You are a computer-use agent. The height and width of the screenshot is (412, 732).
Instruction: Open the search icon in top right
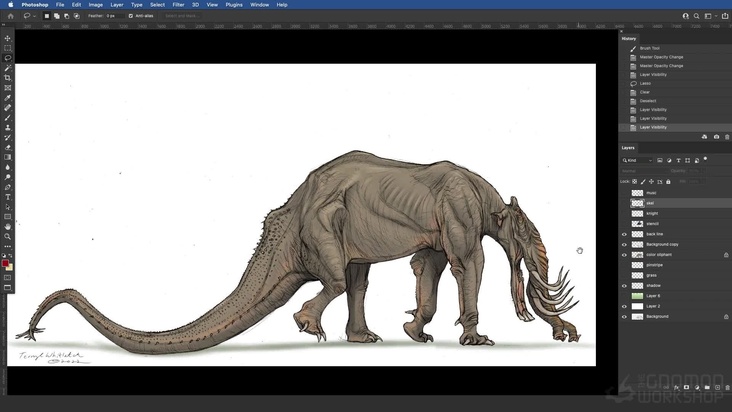697,16
